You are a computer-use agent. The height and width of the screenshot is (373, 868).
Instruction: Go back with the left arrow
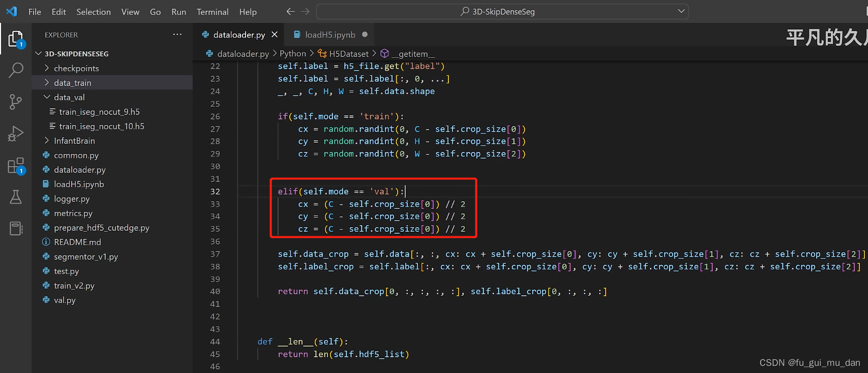coord(290,11)
